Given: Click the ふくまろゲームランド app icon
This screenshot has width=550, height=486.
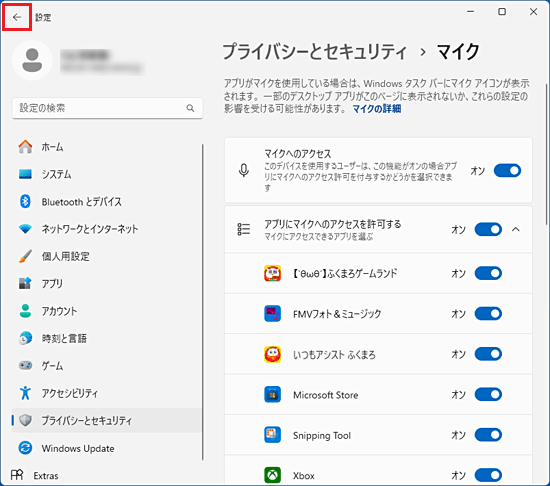Looking at the screenshot, I should click(273, 273).
